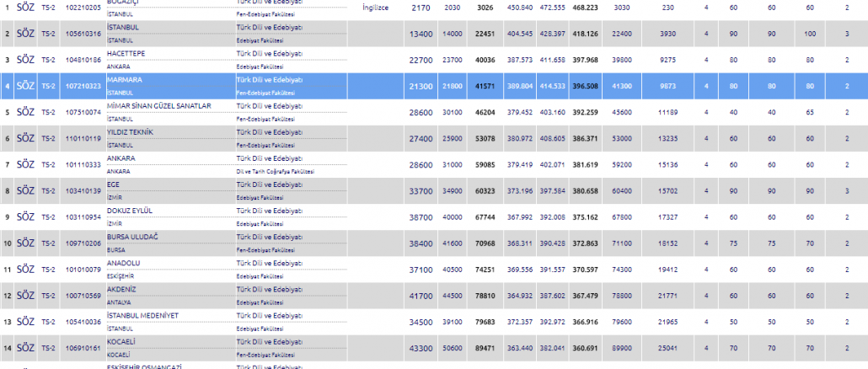Click program code 107210323 in highlighted row
Viewport: 868px width, 369px height.
[x=83, y=86]
